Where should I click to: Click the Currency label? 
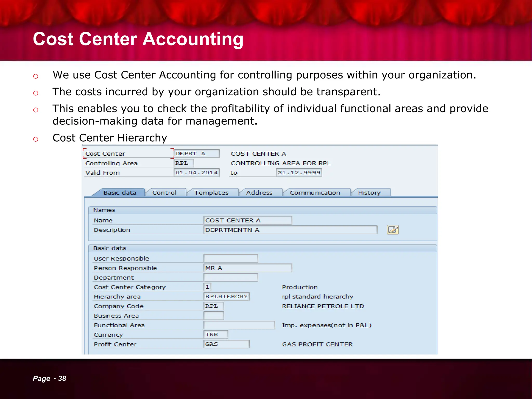pos(108,335)
